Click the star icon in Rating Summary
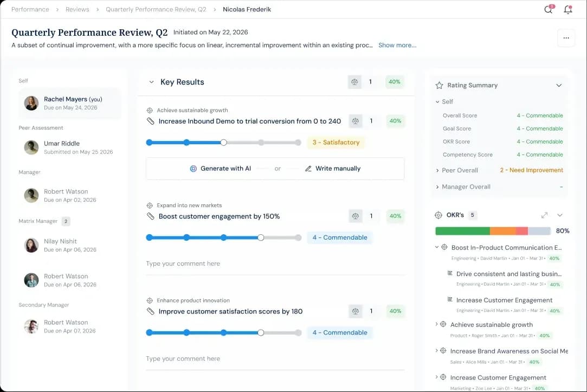The width and height of the screenshot is (587, 392). (x=439, y=85)
